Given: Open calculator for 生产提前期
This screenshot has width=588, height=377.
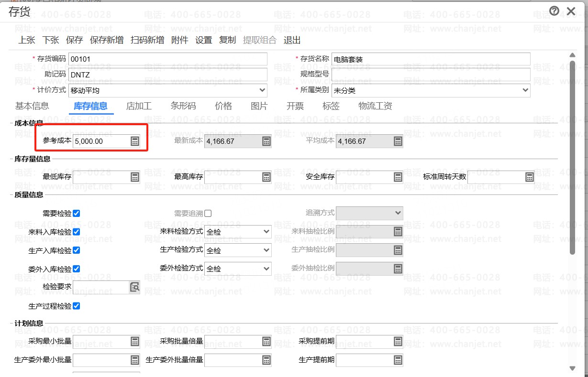Looking at the screenshot, I should pos(398,360).
